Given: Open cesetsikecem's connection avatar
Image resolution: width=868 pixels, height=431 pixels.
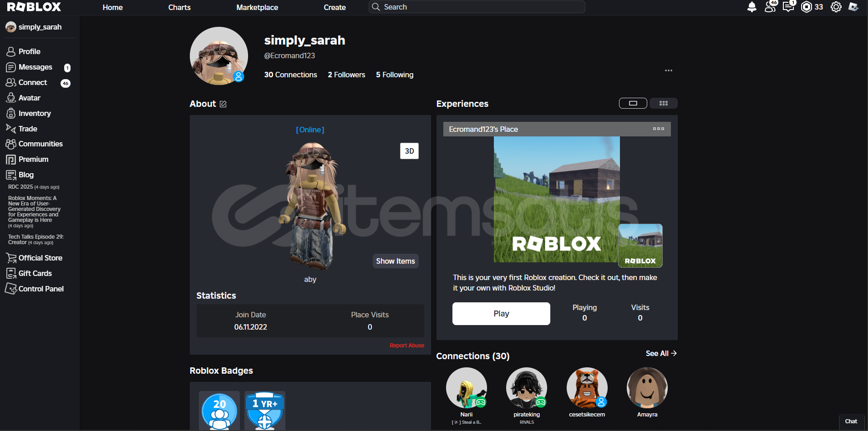Looking at the screenshot, I should coord(587,388).
